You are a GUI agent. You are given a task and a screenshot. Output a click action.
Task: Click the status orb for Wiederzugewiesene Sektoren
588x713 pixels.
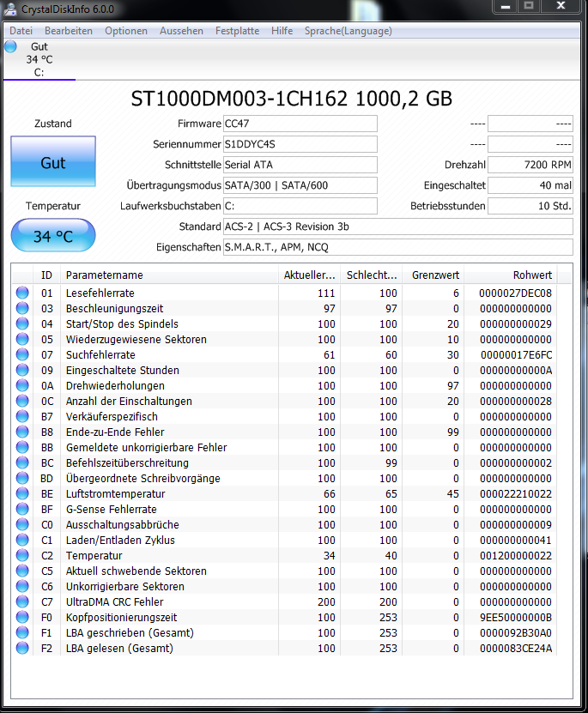click(x=22, y=339)
